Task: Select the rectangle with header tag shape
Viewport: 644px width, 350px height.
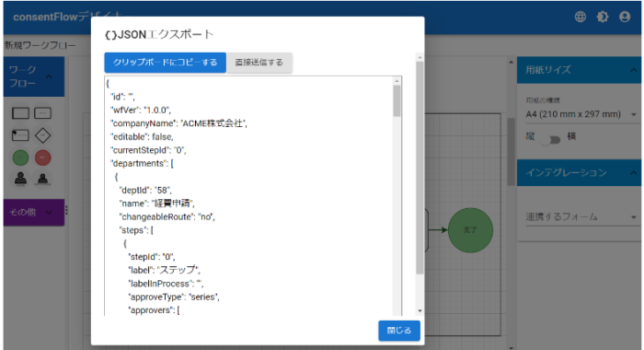Action: (20, 135)
